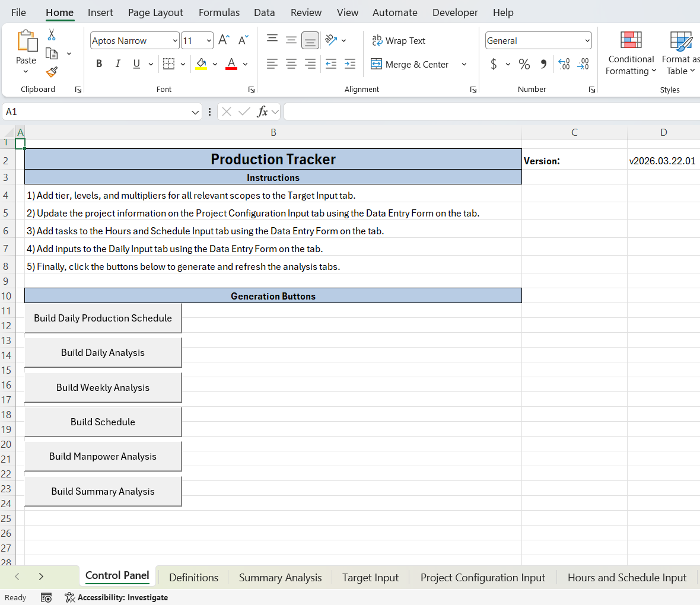Viewport: 700px width, 605px height.
Task: Increase decimal places
Action: 564,64
